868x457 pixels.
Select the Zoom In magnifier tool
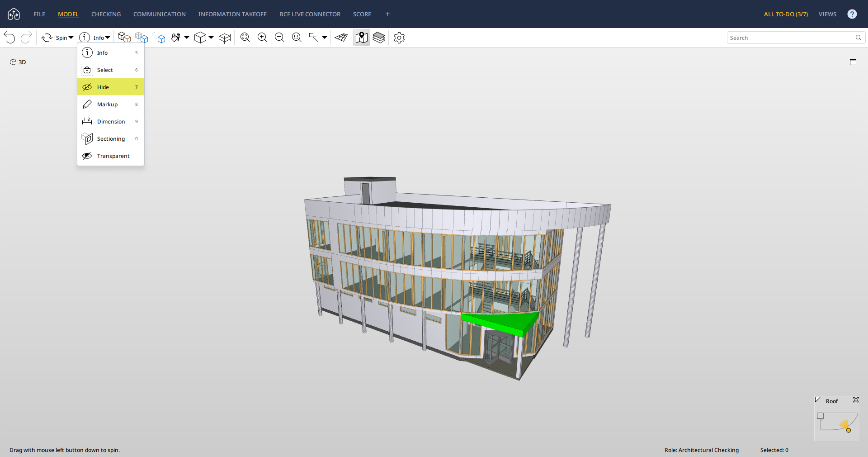(x=262, y=38)
